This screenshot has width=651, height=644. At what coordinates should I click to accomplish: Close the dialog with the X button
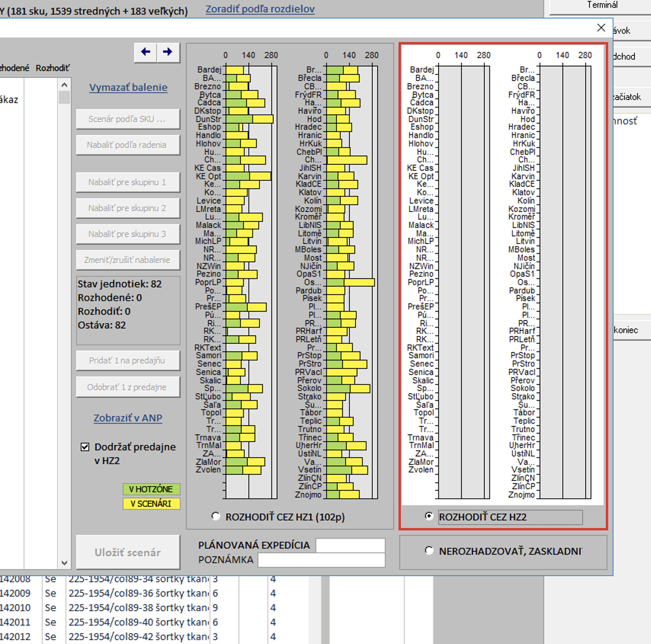coord(601,28)
